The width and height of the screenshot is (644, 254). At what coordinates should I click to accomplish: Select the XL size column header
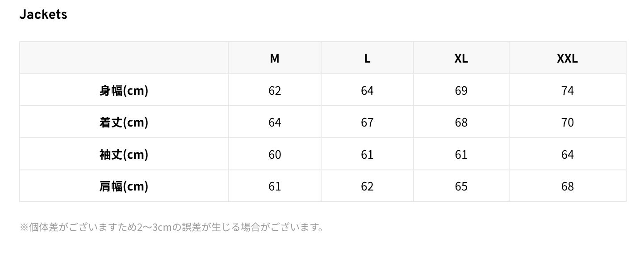pos(461,58)
